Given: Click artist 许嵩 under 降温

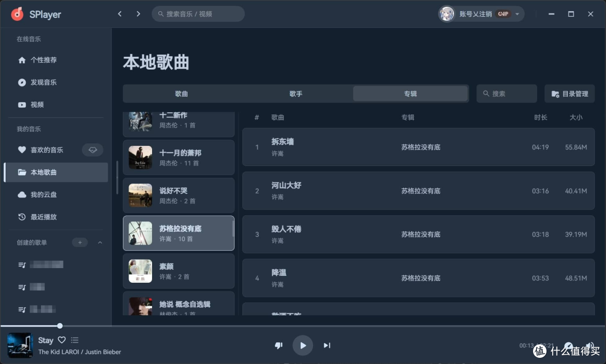Looking at the screenshot, I should point(278,284).
